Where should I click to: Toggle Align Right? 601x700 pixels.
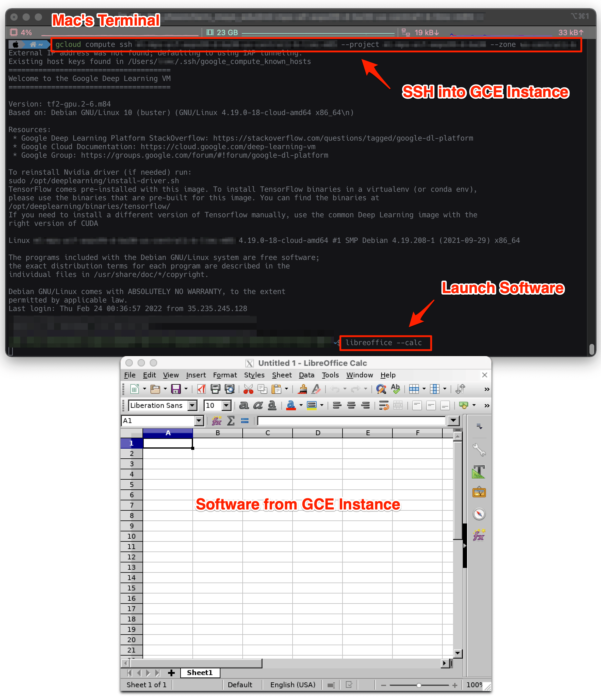[x=365, y=405]
